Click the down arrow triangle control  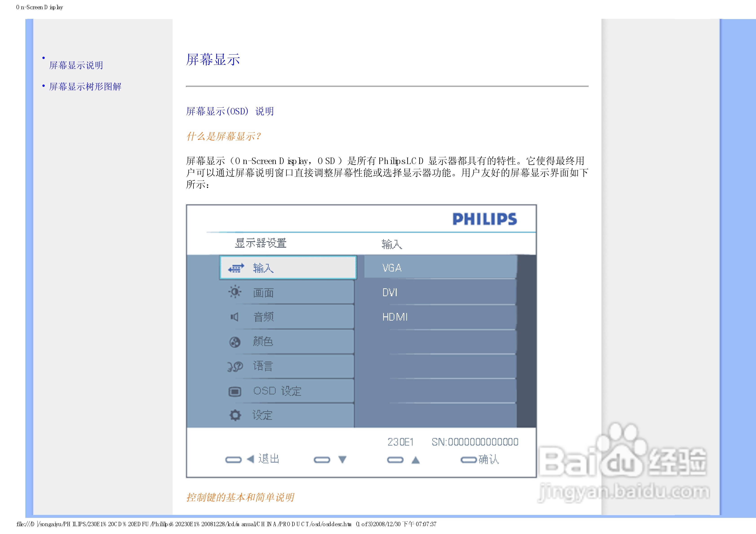(343, 460)
